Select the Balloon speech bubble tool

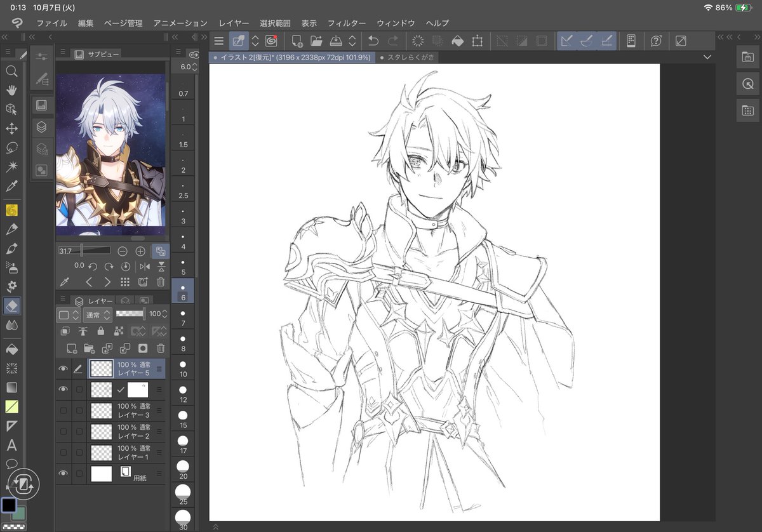[x=11, y=464]
